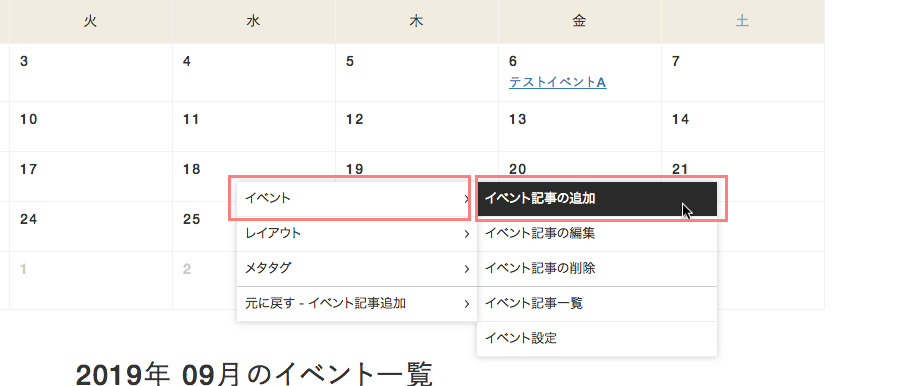This screenshot has height=386, width=900.
Task: Expand chevron arrow beside メタタグ
Action: pos(467,269)
